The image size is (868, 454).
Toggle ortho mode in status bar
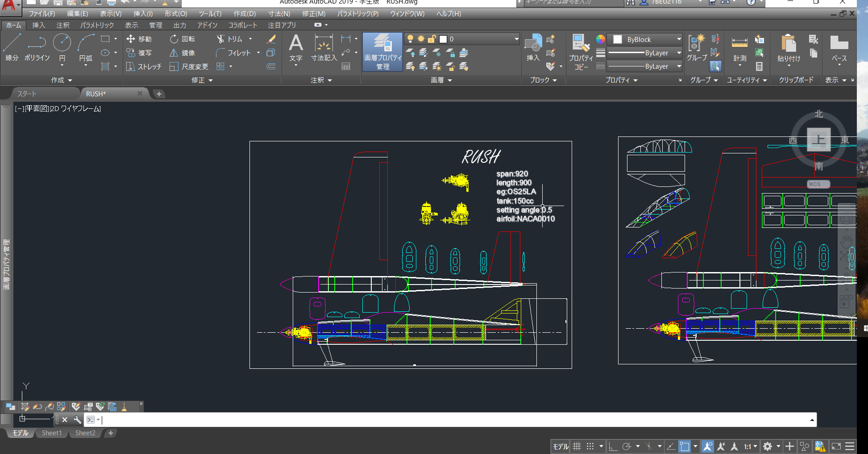point(613,446)
